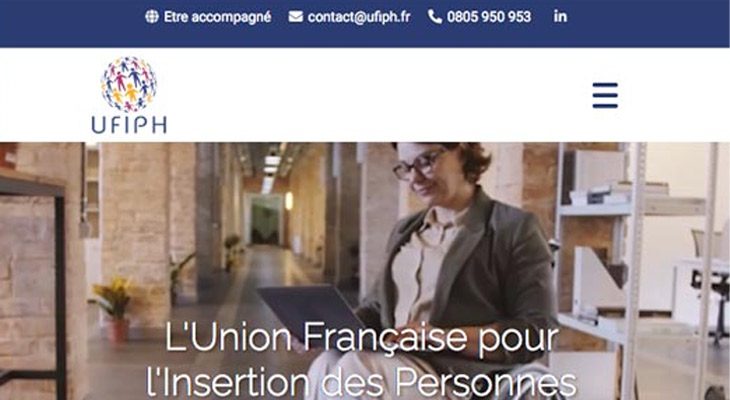Viewport: 730px width, 400px height.
Task: Click the colorful people globe logo
Action: tap(129, 84)
